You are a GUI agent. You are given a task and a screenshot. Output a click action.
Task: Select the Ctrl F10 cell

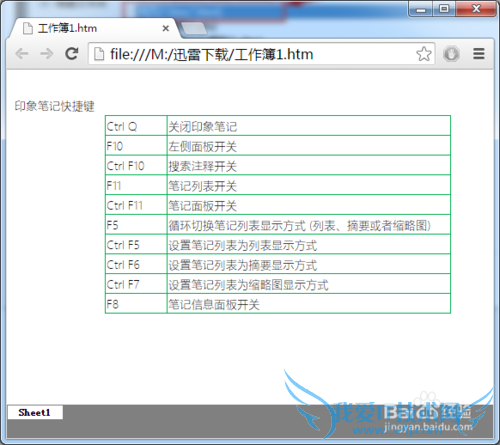pos(136,165)
